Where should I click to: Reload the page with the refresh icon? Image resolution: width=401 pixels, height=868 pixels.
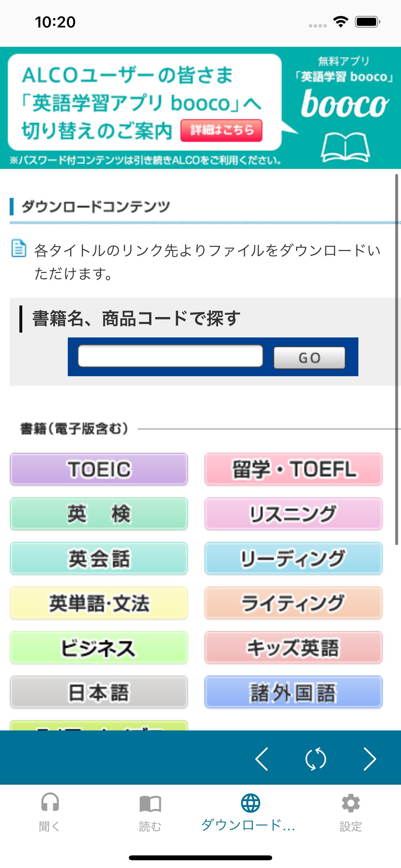(315, 759)
